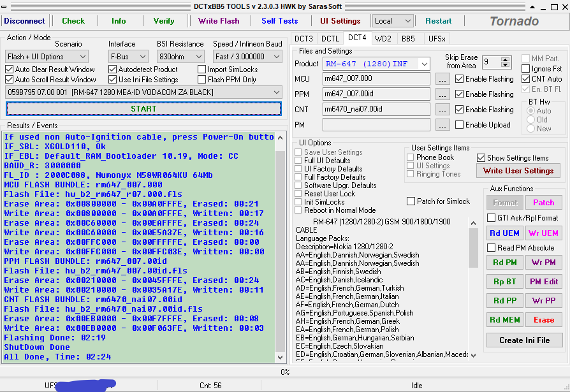This screenshot has height=392, width=570.
Task: Click Rd UEM button
Action: (504, 233)
